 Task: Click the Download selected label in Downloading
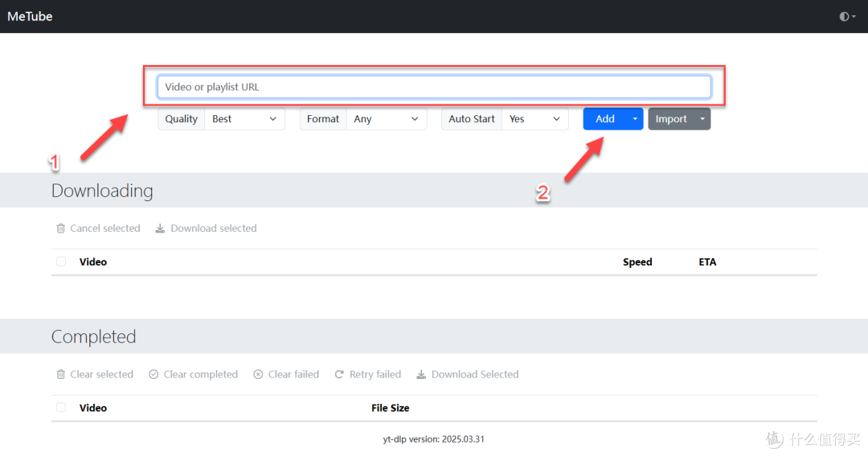[x=214, y=228]
